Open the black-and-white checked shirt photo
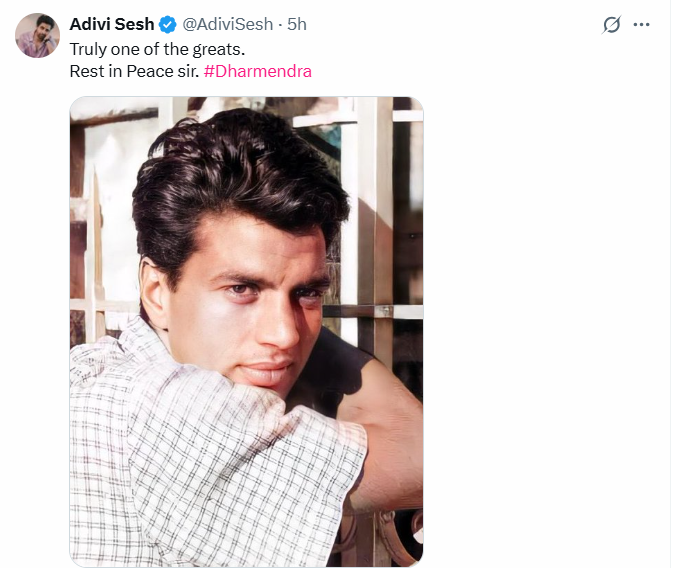675x568 pixels. tap(246, 330)
